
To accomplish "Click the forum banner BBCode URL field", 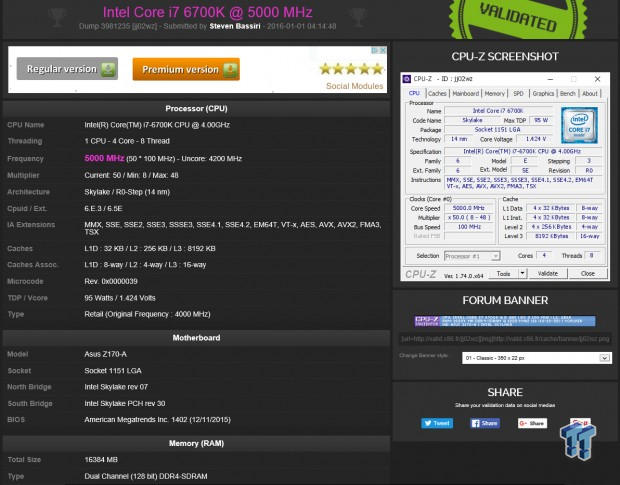I will pos(505,339).
